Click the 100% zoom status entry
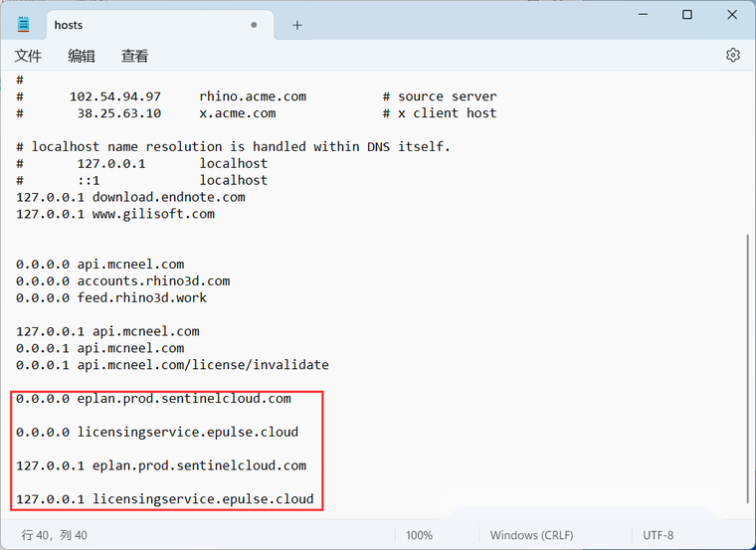 (419, 535)
